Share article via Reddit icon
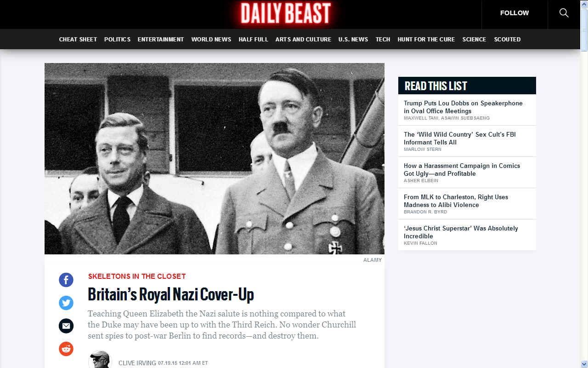The height and width of the screenshot is (368, 588). 66,349
